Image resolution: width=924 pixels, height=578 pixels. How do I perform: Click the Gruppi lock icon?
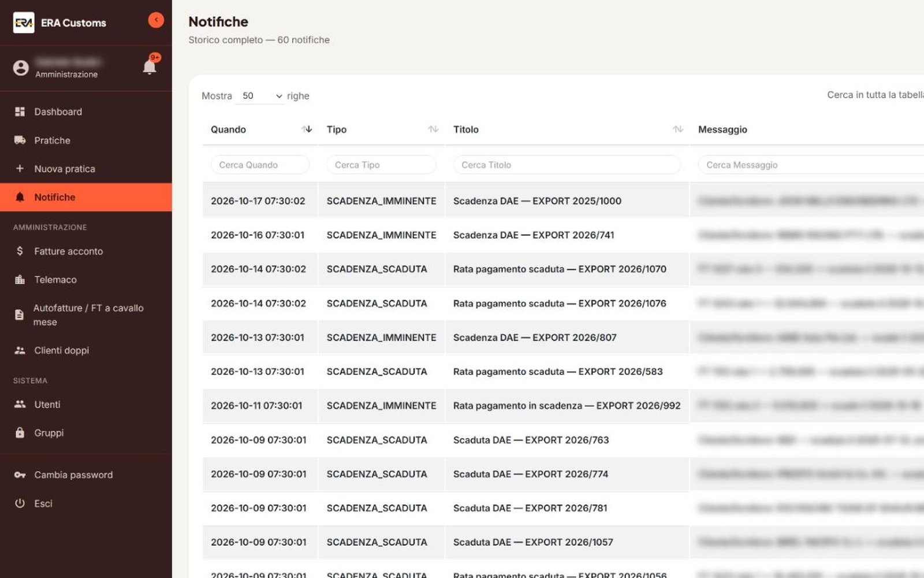coord(20,432)
